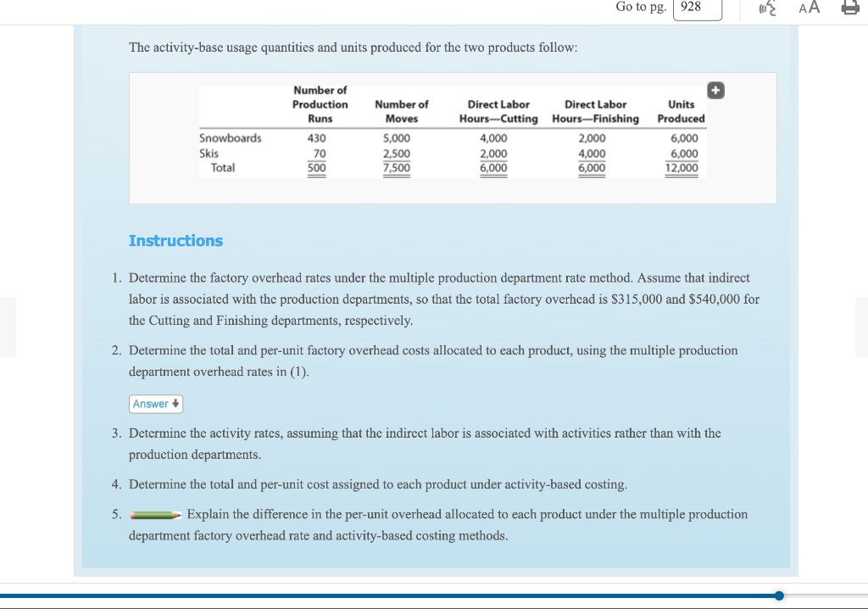Click the Total row label
The height and width of the screenshot is (609, 868).
click(223, 167)
